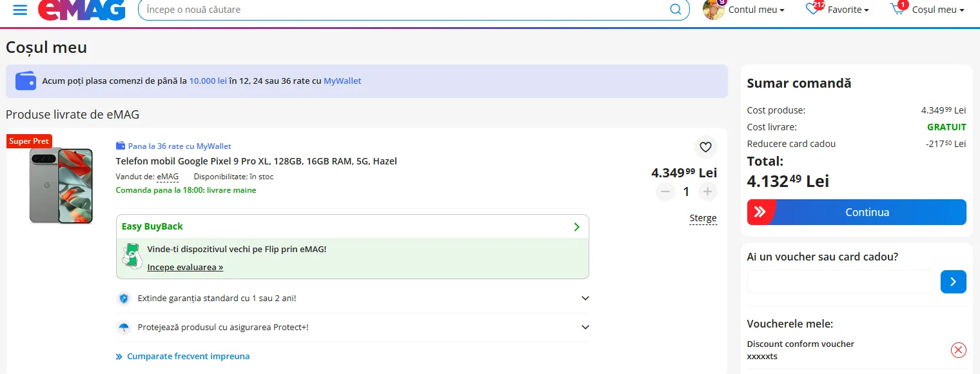Expand 'Extinde garanția standard' chevron
Image resolution: width=980 pixels, height=374 pixels.
pyautogui.click(x=585, y=299)
